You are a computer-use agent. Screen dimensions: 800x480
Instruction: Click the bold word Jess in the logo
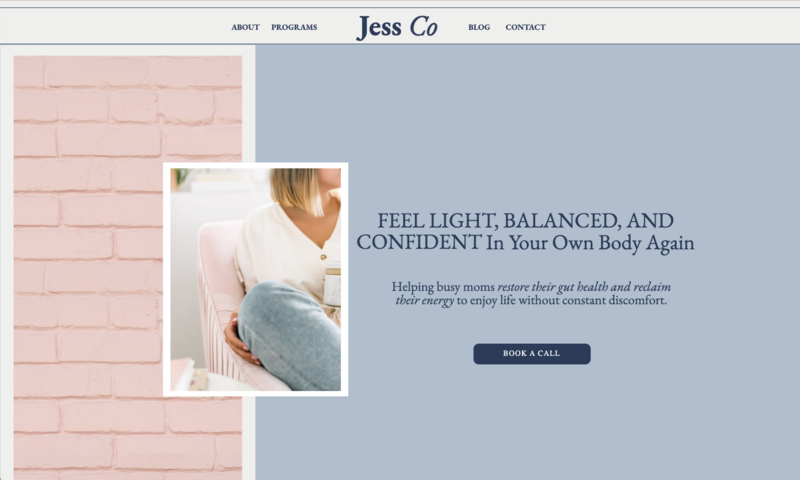[x=379, y=28]
